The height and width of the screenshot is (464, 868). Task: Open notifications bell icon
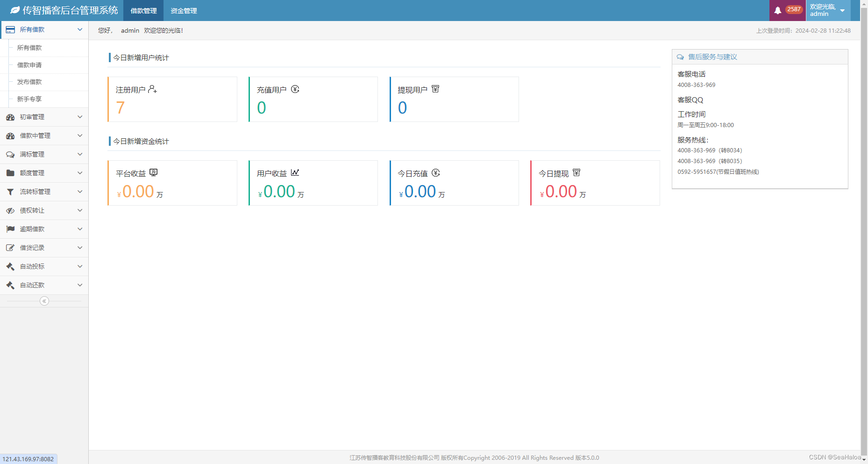click(x=778, y=10)
